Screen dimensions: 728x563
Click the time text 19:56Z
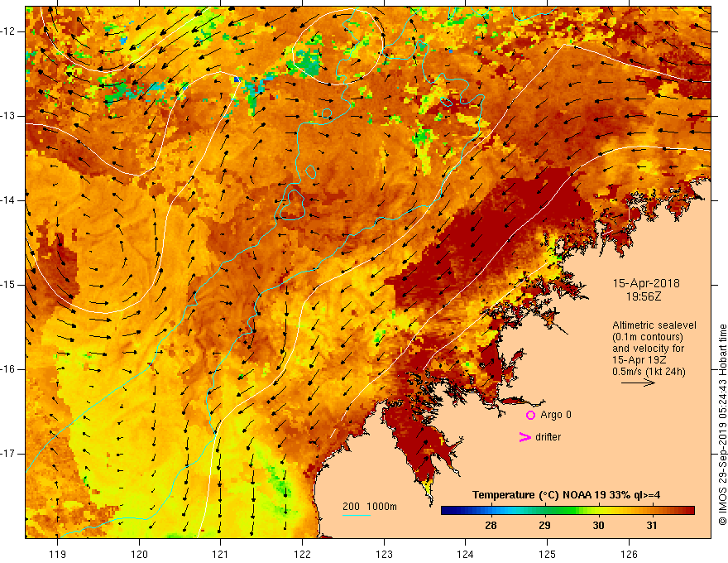(x=644, y=296)
